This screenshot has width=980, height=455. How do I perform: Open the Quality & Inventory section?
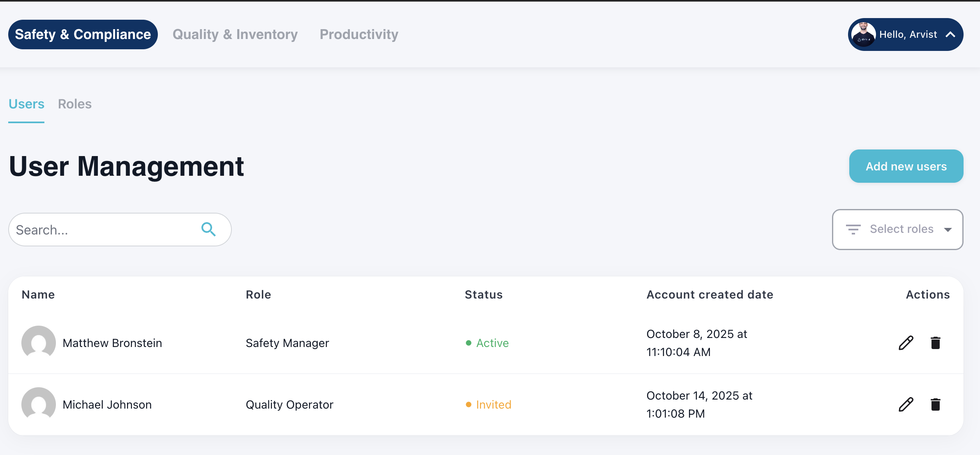[235, 34]
